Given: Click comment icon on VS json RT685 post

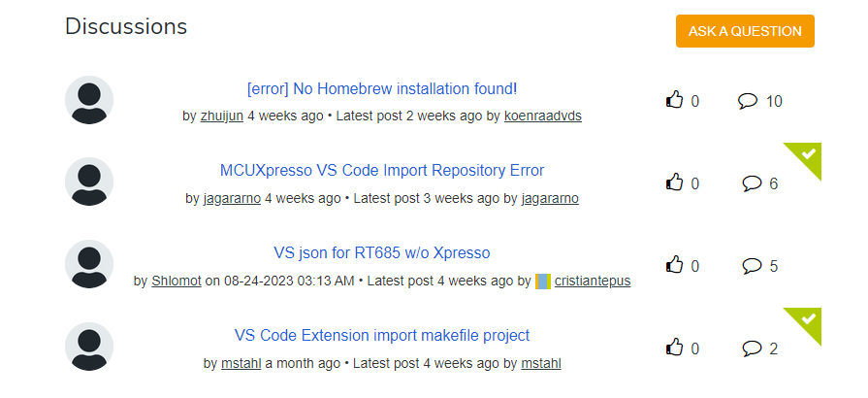Looking at the screenshot, I should tap(752, 265).
